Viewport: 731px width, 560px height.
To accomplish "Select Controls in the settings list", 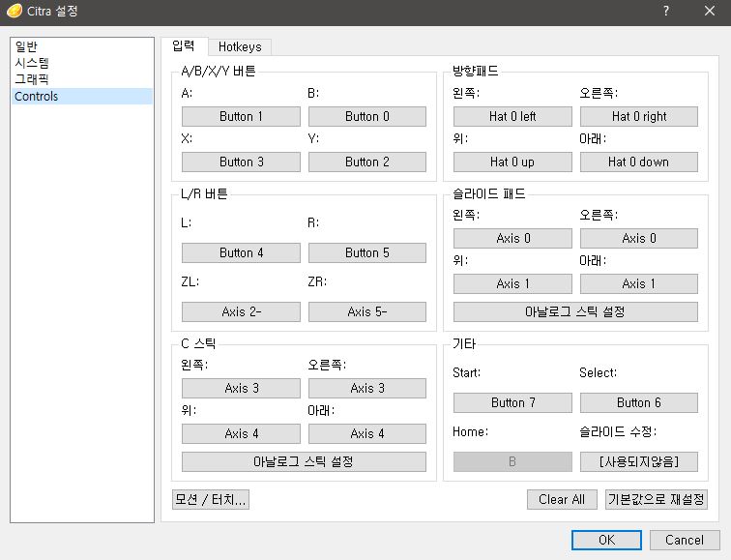I will (x=82, y=96).
